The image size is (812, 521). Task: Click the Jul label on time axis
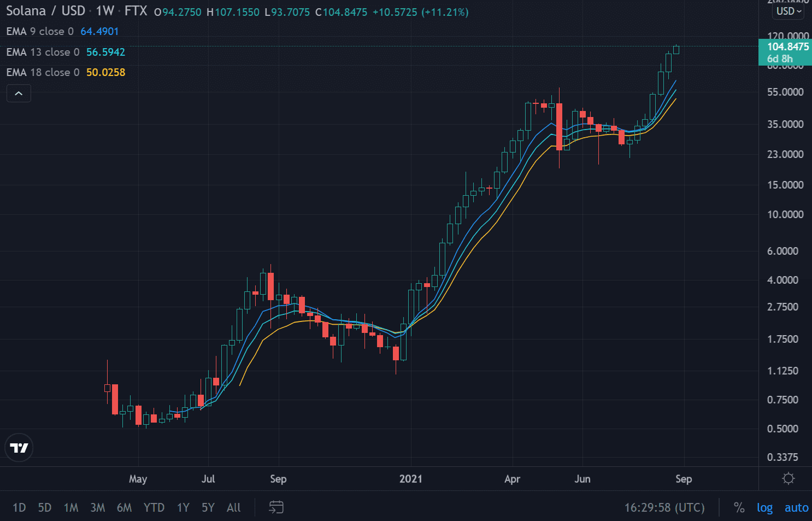click(x=208, y=479)
